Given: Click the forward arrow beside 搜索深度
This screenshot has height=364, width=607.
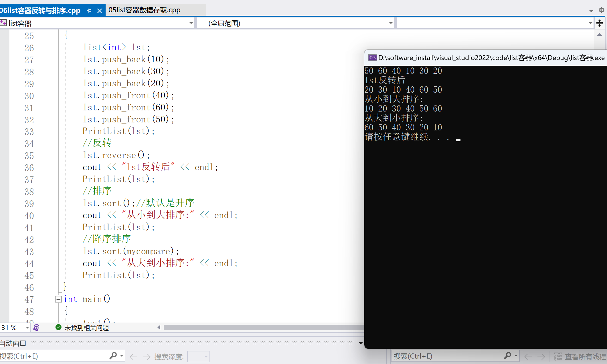Looking at the screenshot, I should (x=147, y=357).
